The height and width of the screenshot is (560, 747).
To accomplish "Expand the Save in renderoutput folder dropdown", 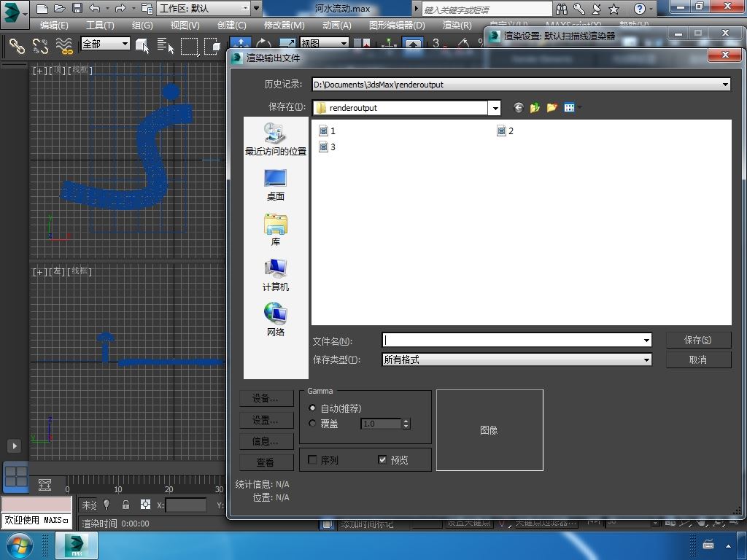I will 495,108.
